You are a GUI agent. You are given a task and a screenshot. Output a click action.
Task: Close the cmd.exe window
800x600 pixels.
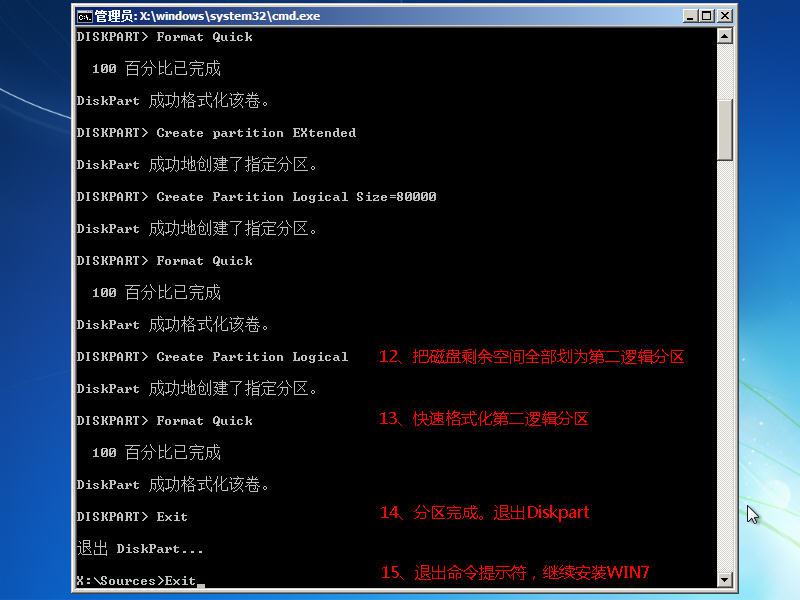pos(724,16)
